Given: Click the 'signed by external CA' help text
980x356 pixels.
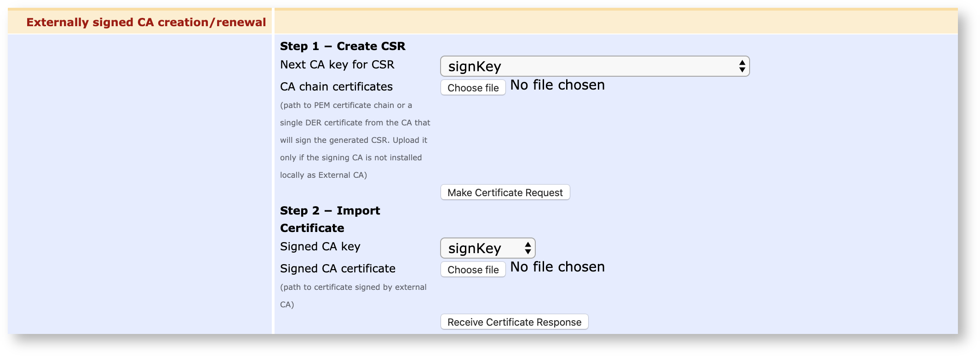Looking at the screenshot, I should tap(353, 295).
